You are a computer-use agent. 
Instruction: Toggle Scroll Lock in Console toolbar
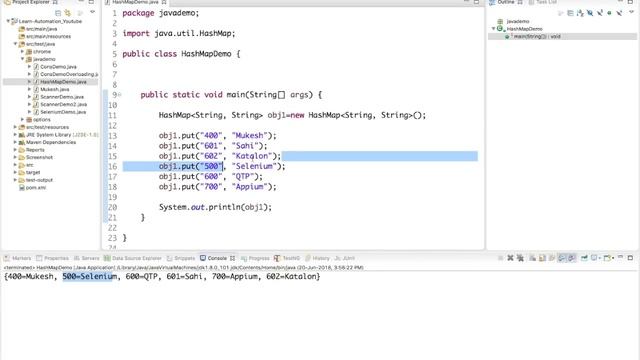click(542, 258)
